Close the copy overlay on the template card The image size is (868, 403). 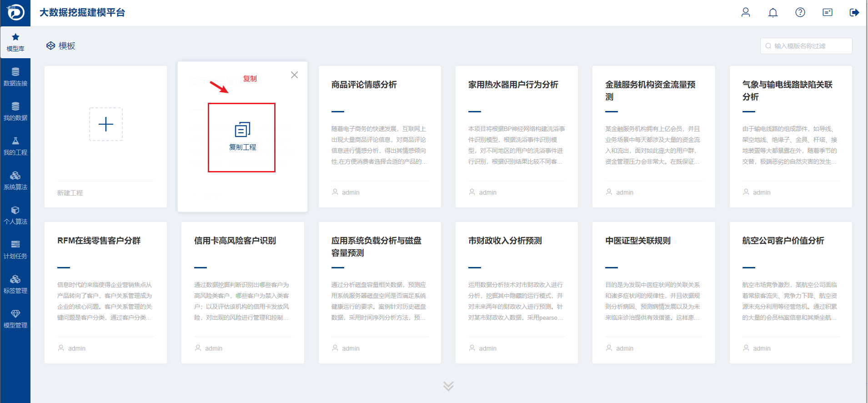(x=295, y=75)
